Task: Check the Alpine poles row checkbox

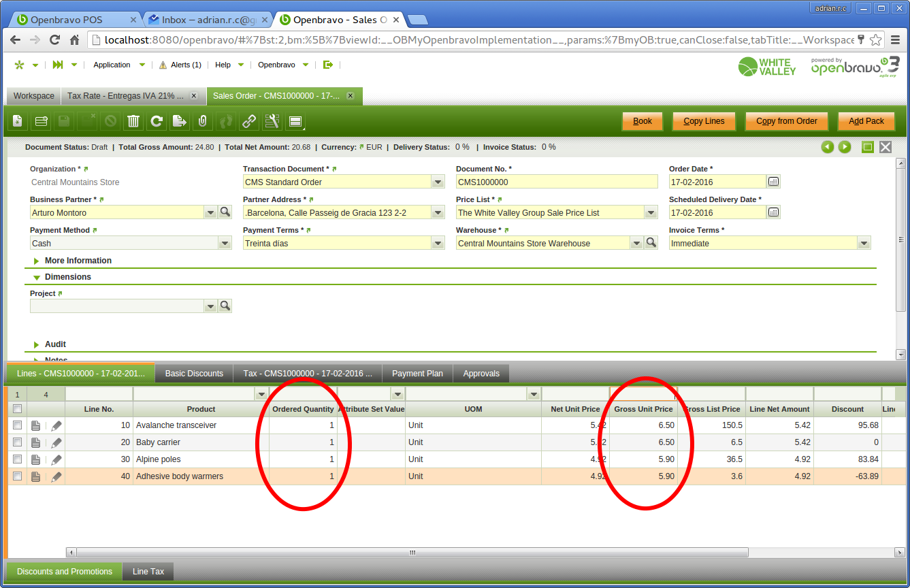Action: [18, 459]
